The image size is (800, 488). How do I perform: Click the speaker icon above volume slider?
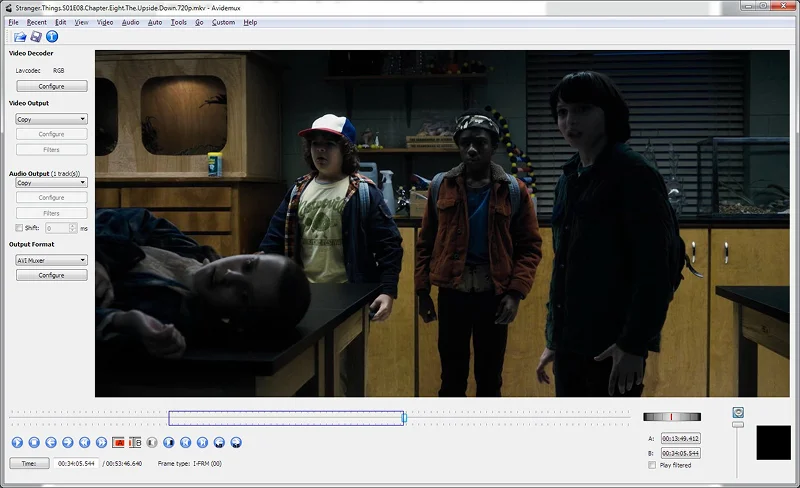tap(738, 412)
